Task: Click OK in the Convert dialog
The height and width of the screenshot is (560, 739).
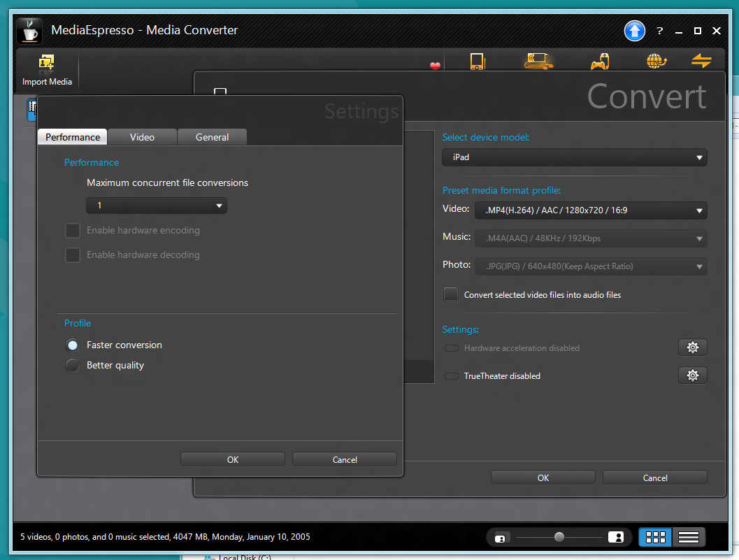Action: click(x=543, y=478)
